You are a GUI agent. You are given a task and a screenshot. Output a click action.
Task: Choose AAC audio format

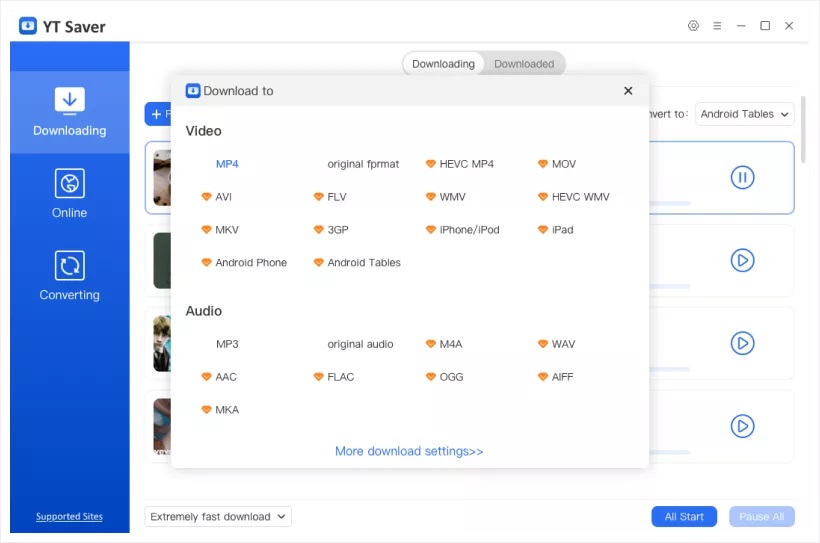219,377
